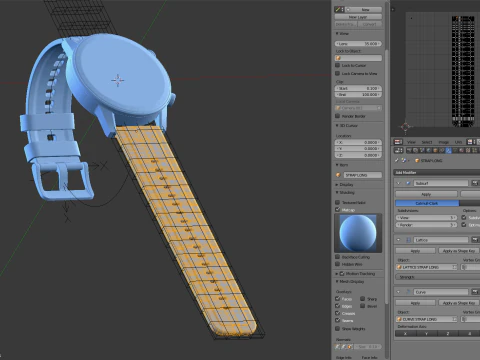The height and width of the screenshot is (360, 480).
Task: Open the Select menu in UV editor
Action: [427, 142]
